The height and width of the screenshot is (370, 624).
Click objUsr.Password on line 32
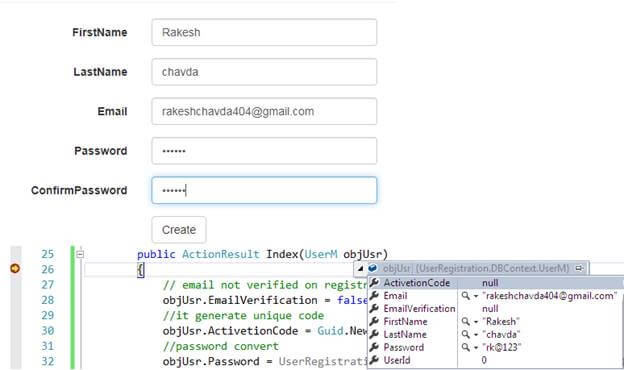tap(211, 361)
